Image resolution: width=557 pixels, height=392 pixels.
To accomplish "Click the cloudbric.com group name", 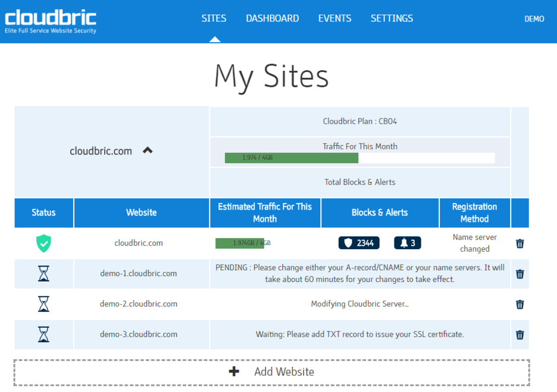I will tap(101, 151).
